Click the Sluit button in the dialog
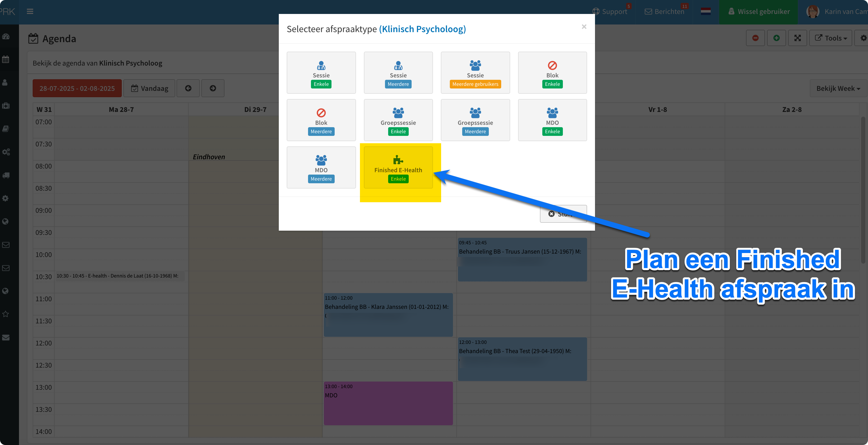 (563, 214)
